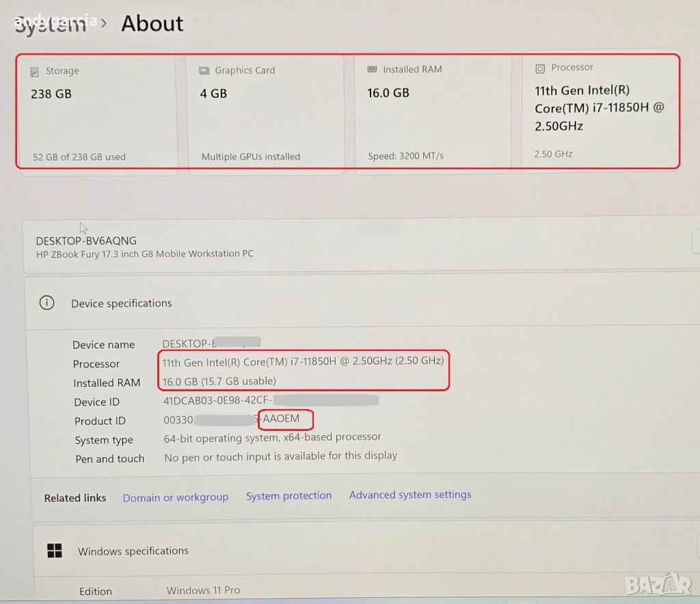Click the HP ZBook Fury model text
700x604 pixels.
[144, 254]
